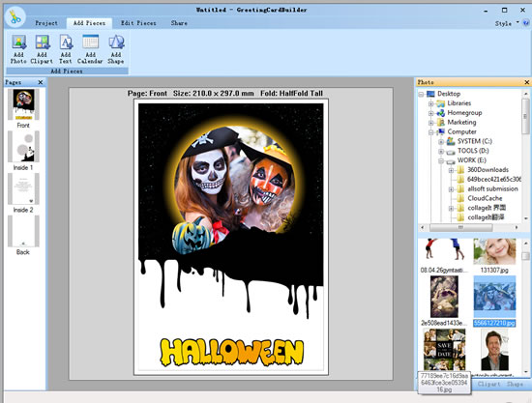Open the Style dropdown menu

tap(507, 23)
